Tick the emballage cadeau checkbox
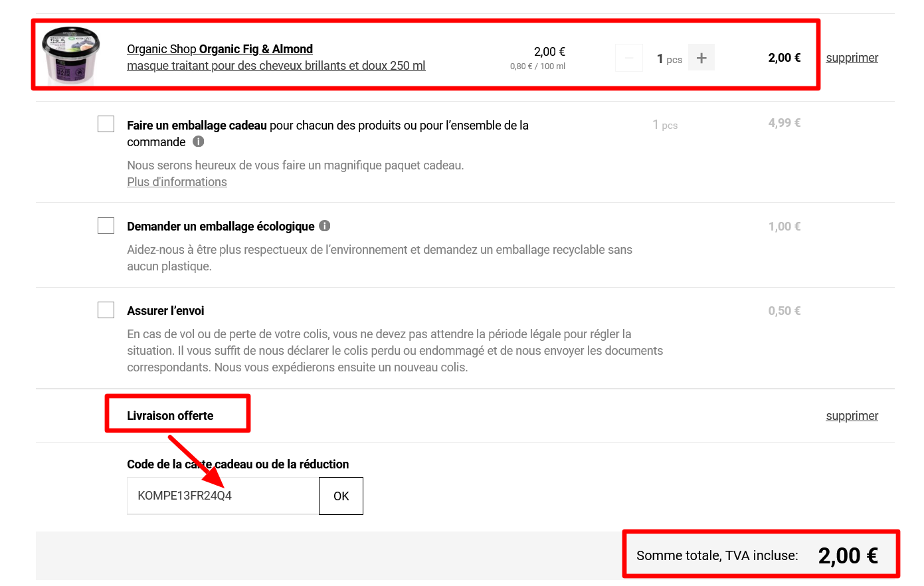Viewport: 924px width, 586px height. click(x=106, y=124)
